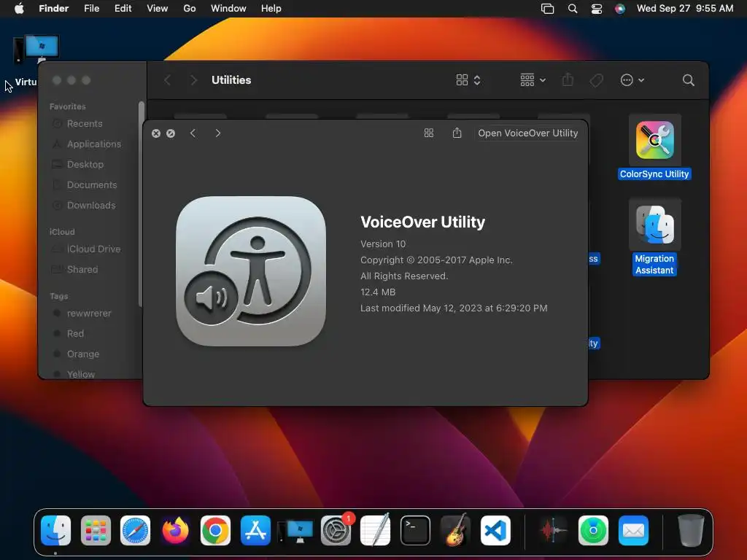Screen dimensions: 747x560
Task: Launch Google Chrome from the Dock
Action: (215, 530)
